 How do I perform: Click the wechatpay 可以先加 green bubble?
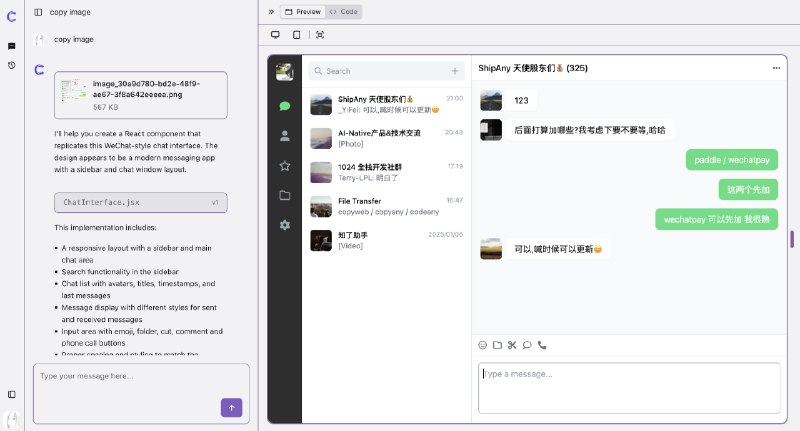(x=716, y=219)
